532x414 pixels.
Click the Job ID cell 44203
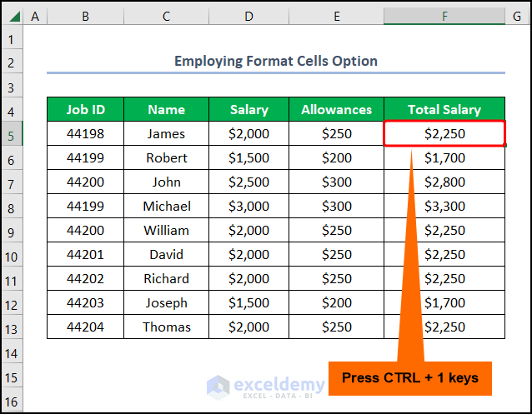pos(85,303)
